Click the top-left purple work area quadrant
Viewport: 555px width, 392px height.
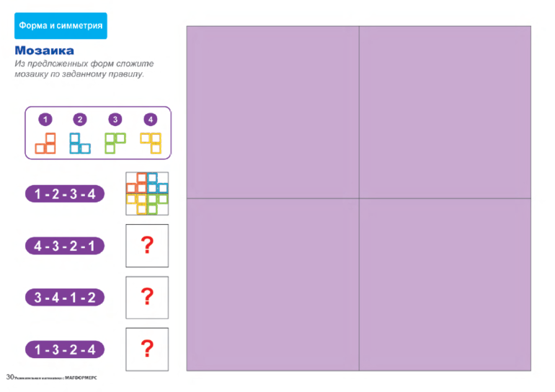coord(272,112)
